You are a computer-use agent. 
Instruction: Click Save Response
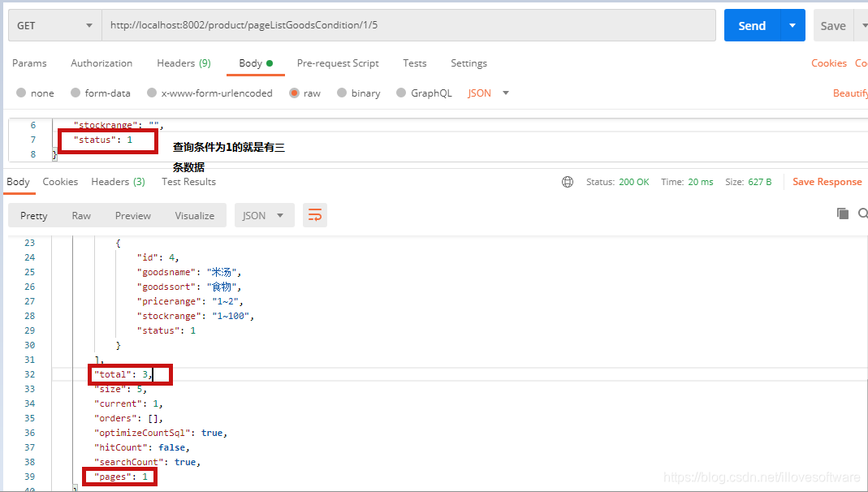pyautogui.click(x=827, y=182)
